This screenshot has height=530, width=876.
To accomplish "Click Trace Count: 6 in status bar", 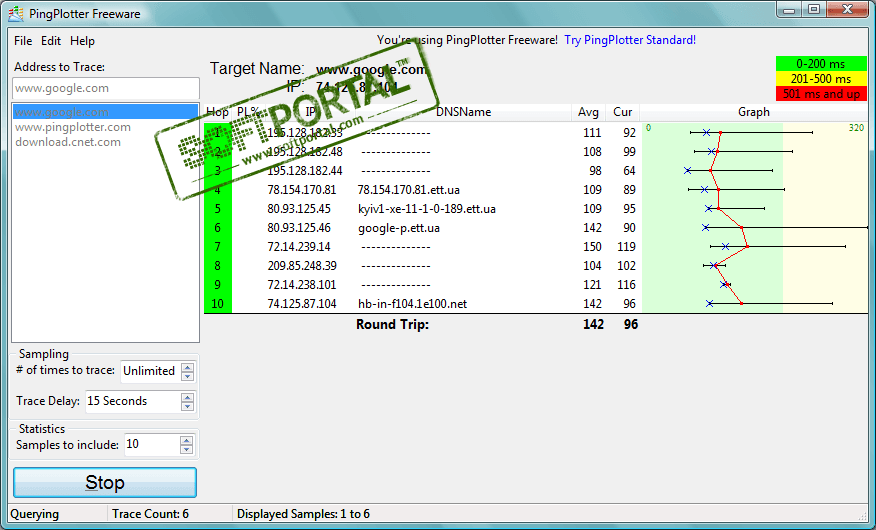I will [x=150, y=514].
